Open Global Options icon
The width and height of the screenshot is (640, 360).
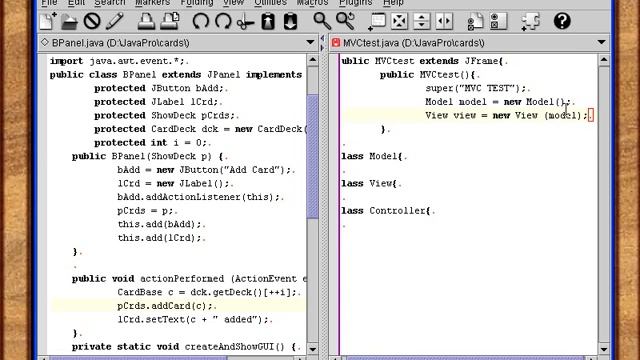pyautogui.click(x=498, y=21)
